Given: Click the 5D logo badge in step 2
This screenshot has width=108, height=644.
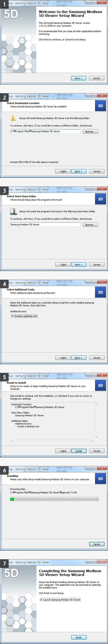Looking at the screenshot, I should coord(100,106).
